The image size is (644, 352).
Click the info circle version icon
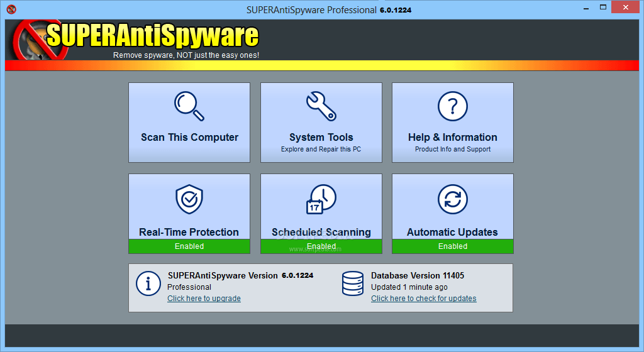148,283
